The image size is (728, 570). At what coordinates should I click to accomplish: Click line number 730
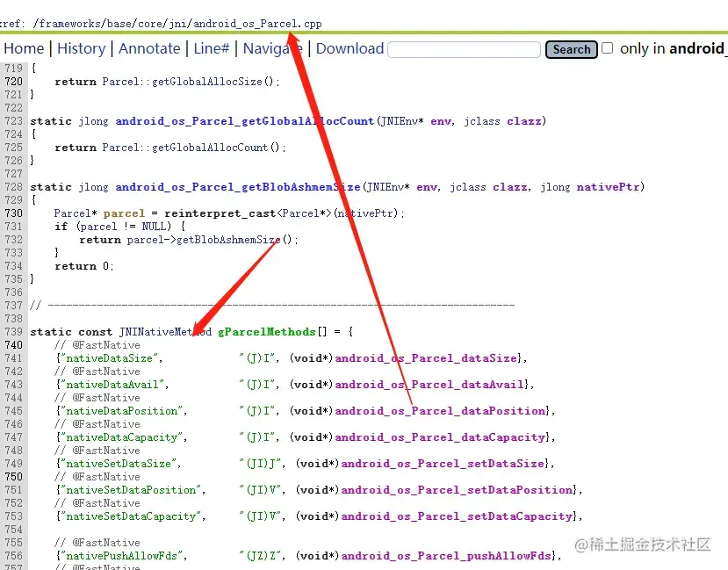point(13,213)
